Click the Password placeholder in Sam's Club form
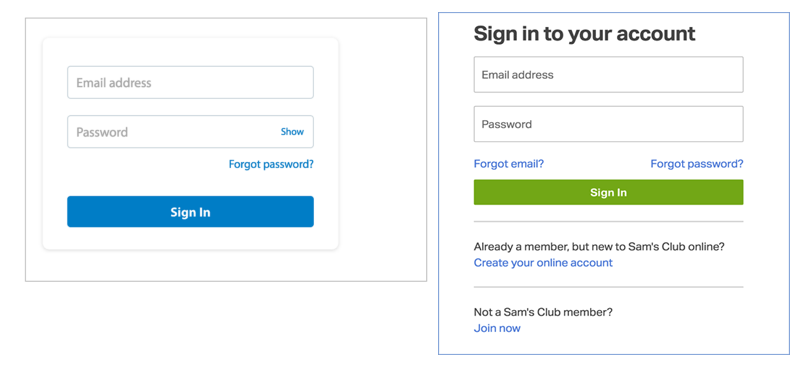800x370 pixels. coord(507,124)
